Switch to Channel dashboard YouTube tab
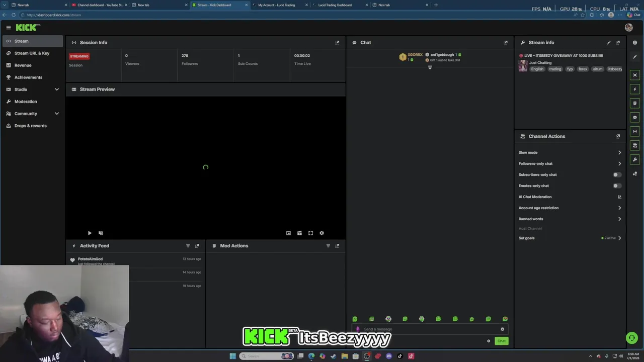Image resolution: width=644 pixels, height=362 pixels. [99, 5]
